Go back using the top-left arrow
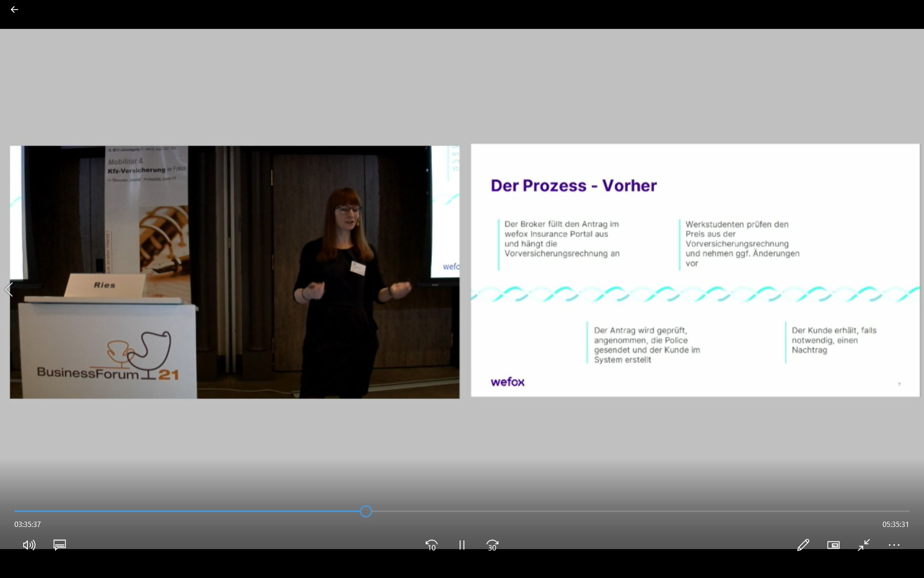The image size is (924, 578). point(14,10)
